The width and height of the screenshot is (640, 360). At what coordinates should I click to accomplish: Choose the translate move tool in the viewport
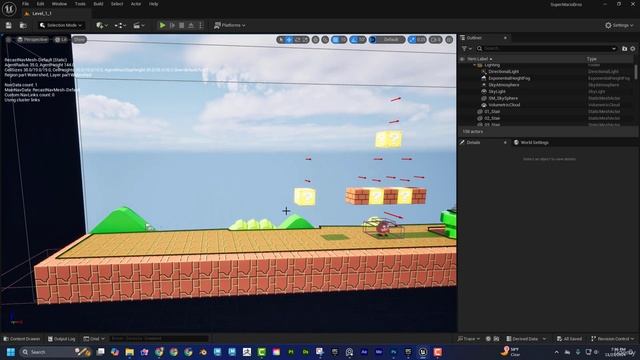tap(289, 40)
